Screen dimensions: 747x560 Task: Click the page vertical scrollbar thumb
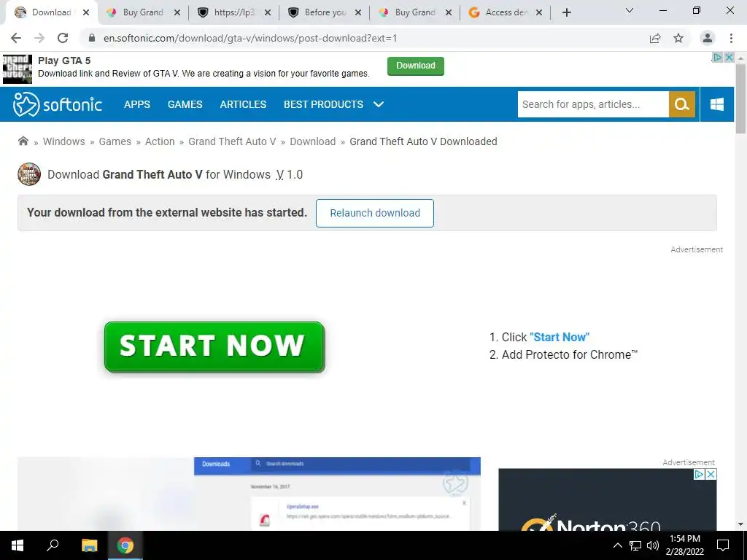tap(740, 98)
